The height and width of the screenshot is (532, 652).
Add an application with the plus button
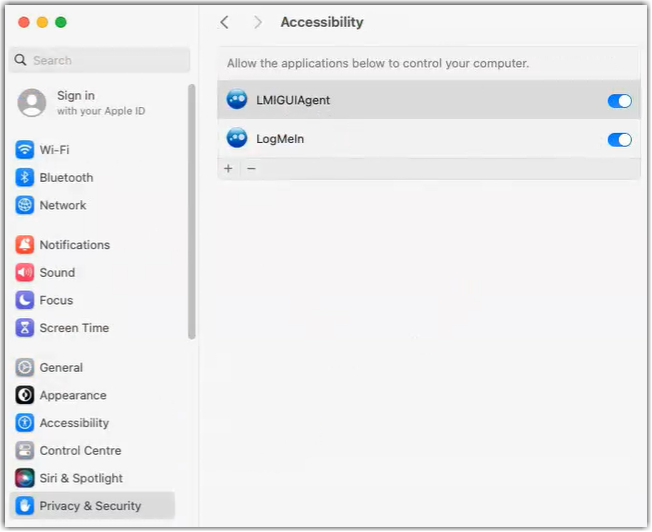pyautogui.click(x=228, y=168)
